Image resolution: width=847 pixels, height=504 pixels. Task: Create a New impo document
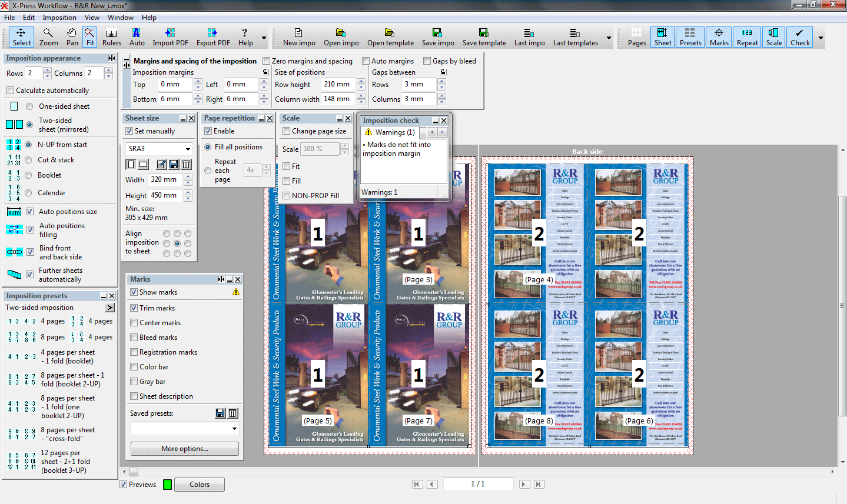(x=299, y=37)
